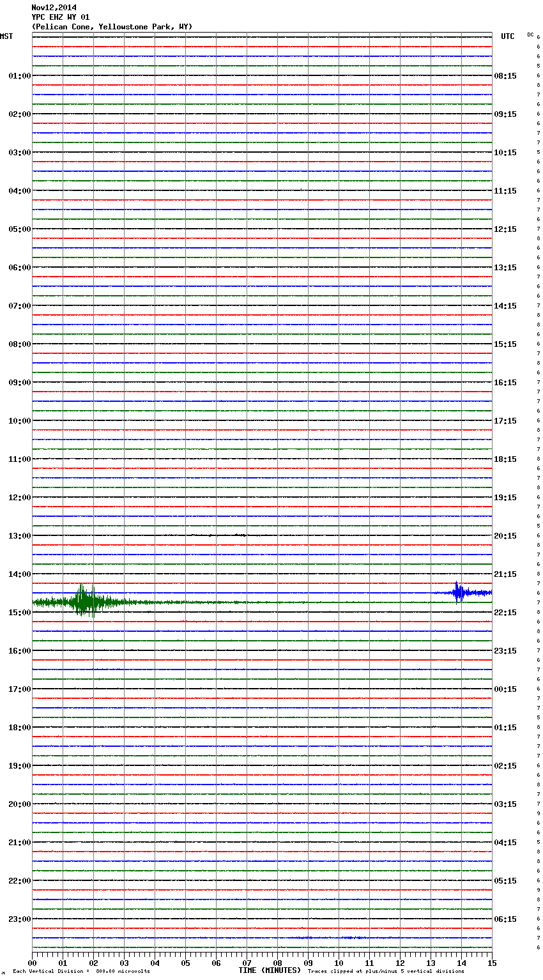Select the 14:00 MST row label

tap(20, 574)
